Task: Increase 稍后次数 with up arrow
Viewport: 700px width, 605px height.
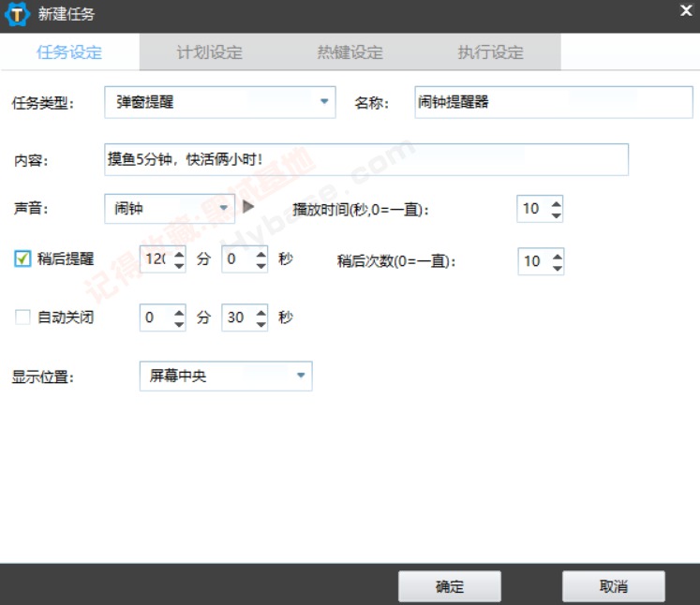Action: click(x=557, y=257)
